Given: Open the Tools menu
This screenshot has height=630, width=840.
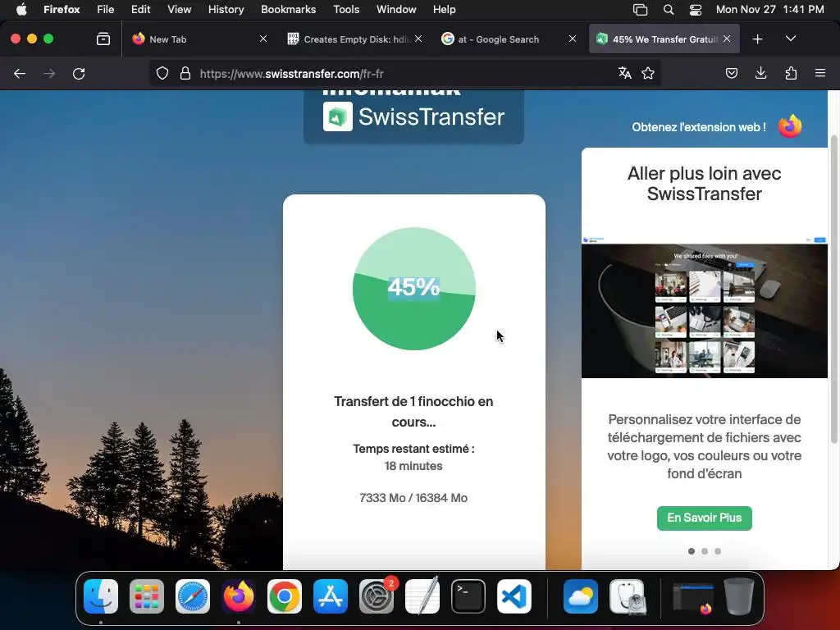Looking at the screenshot, I should 346,10.
